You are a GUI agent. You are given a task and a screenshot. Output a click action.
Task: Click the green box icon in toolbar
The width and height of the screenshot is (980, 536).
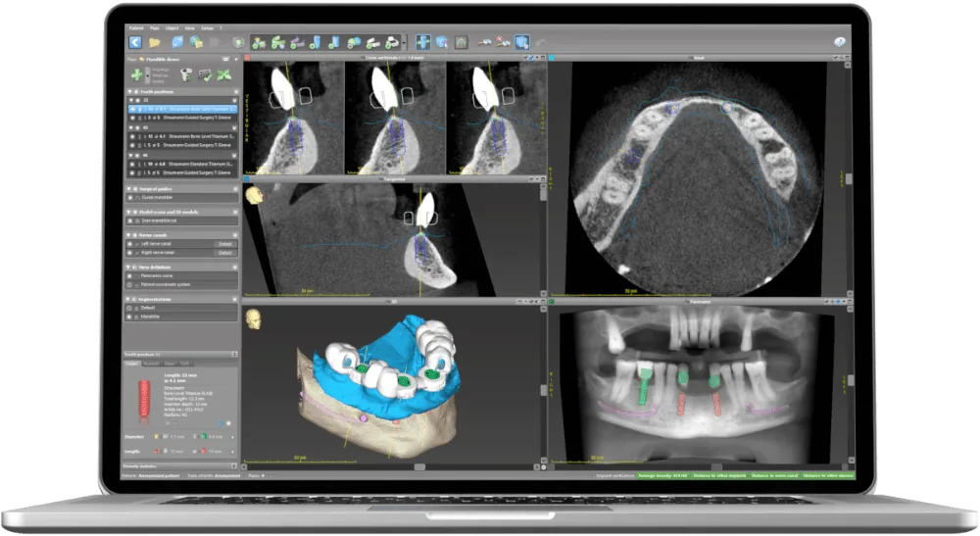click(x=238, y=42)
